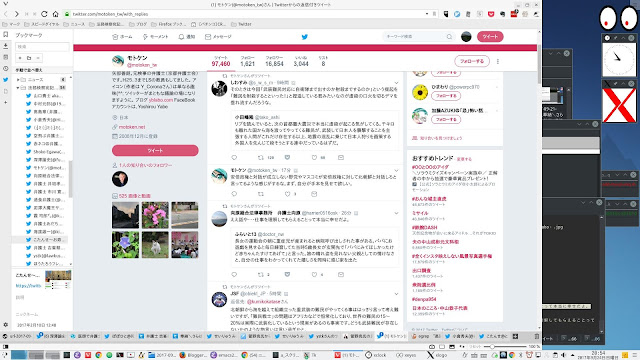Click the browser forward arrow

[x=16, y=14]
